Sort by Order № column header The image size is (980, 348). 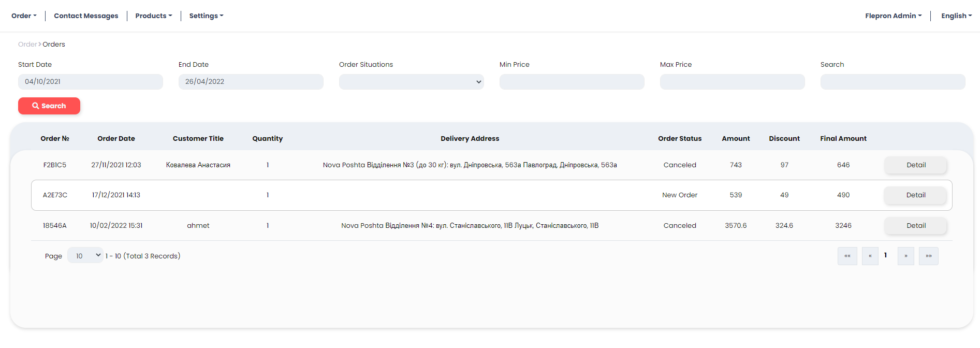[x=55, y=138]
